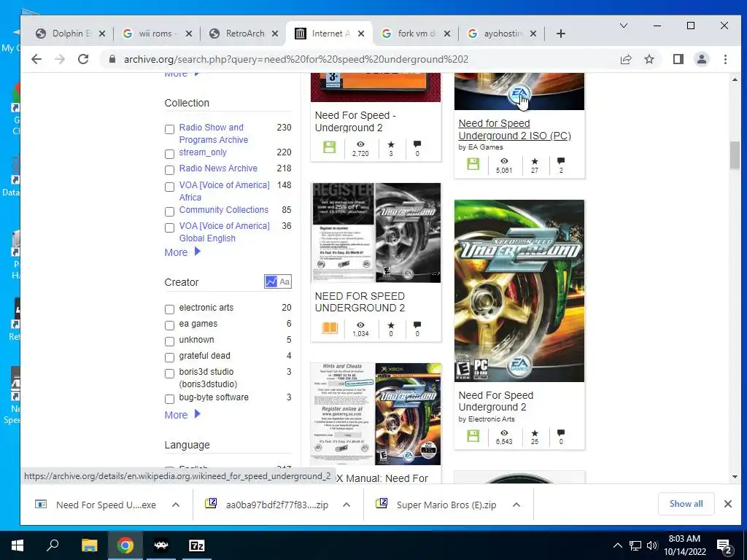Screen dimensions: 747x560
Task: Click the scrollbar down arrow
Action: (735, 477)
